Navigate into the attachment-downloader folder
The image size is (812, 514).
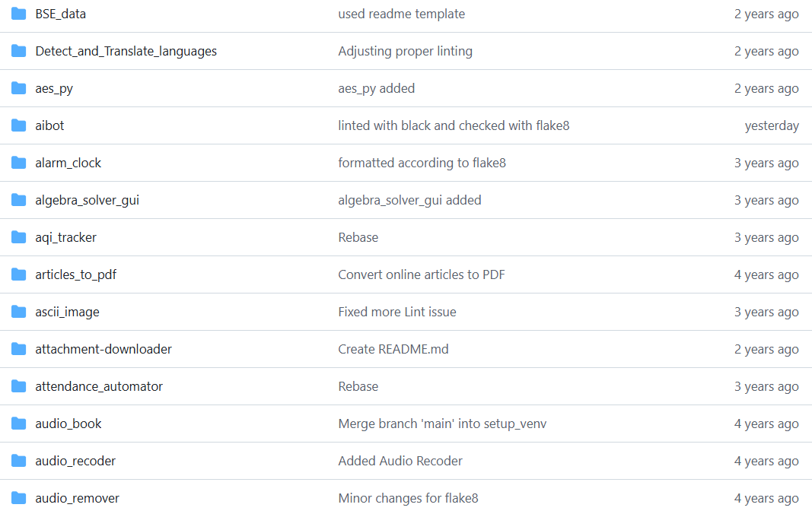tap(103, 350)
